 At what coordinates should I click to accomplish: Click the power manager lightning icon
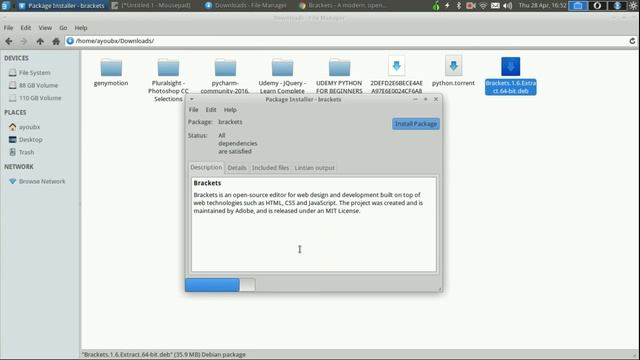[x=447, y=6]
